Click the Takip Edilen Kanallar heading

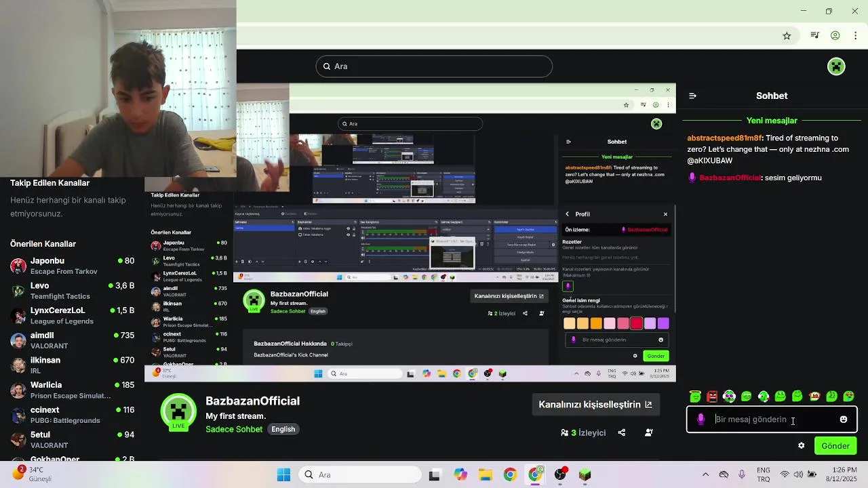[x=50, y=183]
